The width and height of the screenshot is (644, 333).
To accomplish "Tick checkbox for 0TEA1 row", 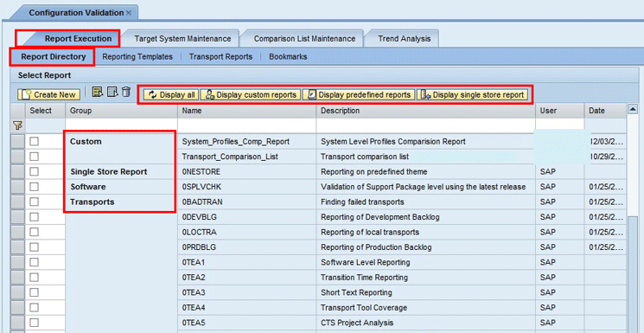I will click(x=34, y=262).
